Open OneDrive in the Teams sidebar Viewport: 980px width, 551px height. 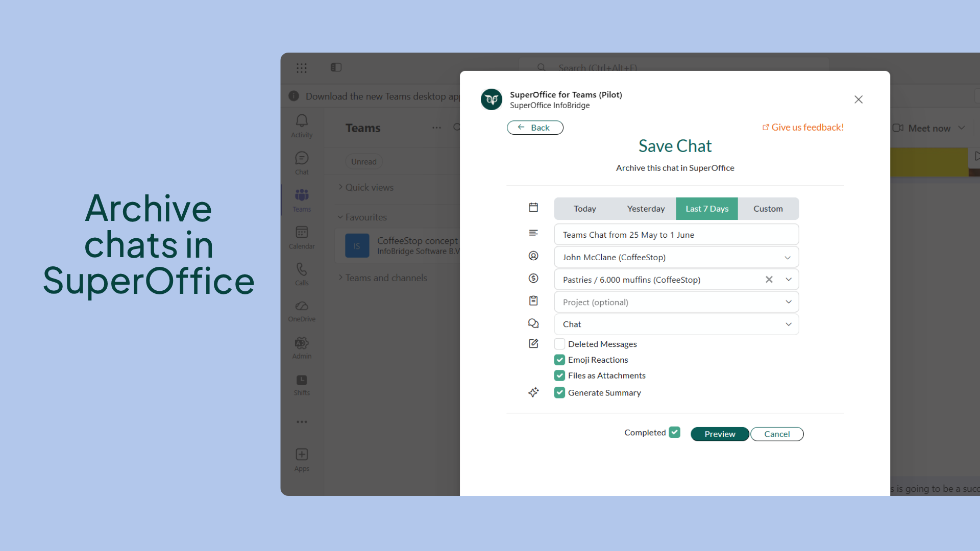[302, 311]
